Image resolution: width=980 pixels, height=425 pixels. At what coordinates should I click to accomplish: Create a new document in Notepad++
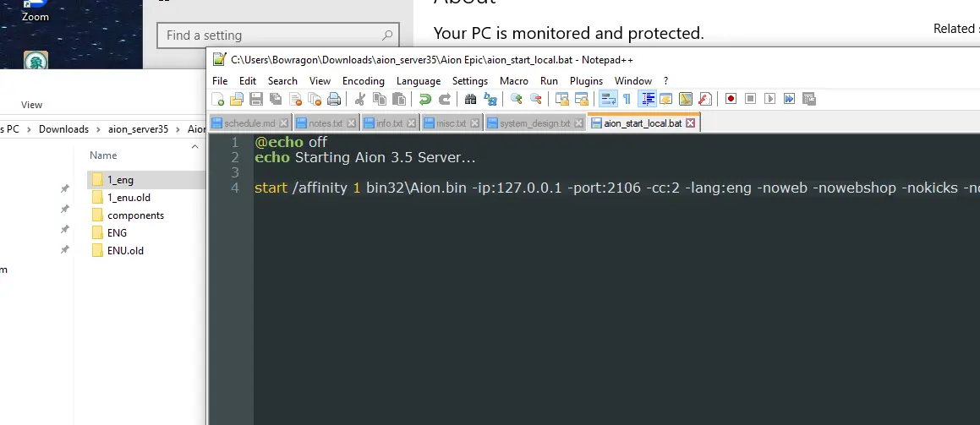point(218,99)
